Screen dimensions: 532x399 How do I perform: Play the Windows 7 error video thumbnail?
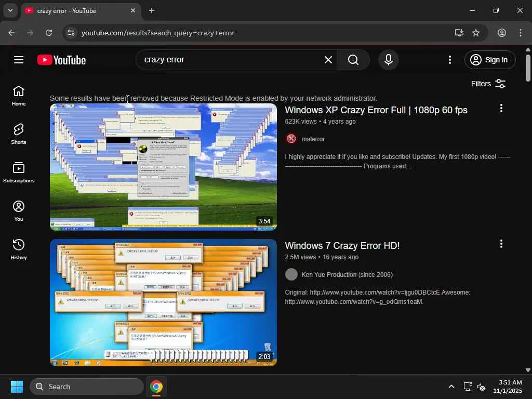pos(163,303)
